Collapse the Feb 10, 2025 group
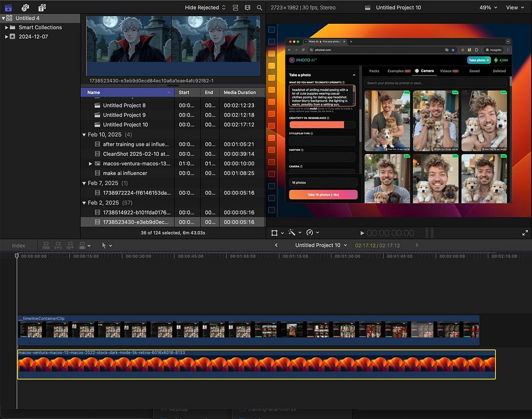This screenshot has width=532, height=419. coord(84,135)
